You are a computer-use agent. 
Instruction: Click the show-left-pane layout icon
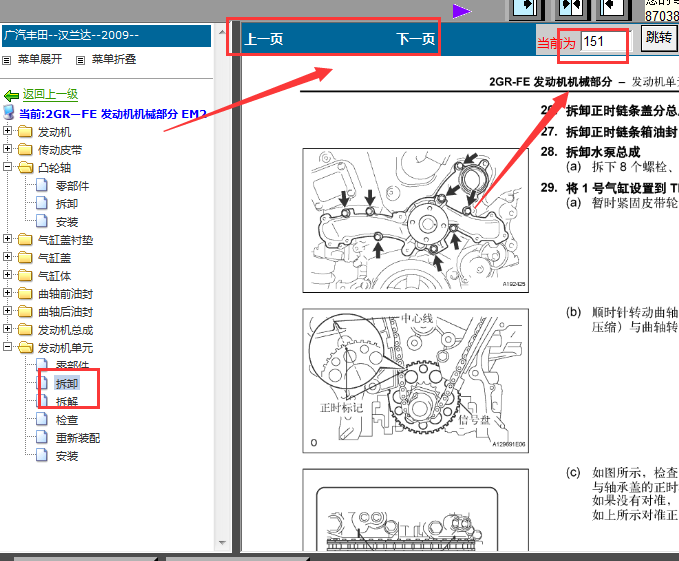[526, 9]
